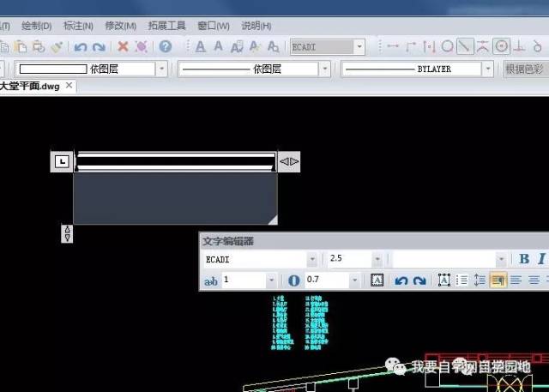Click the white color swatch in color box
This screenshot has width=549, height=392.
[x=53, y=69]
